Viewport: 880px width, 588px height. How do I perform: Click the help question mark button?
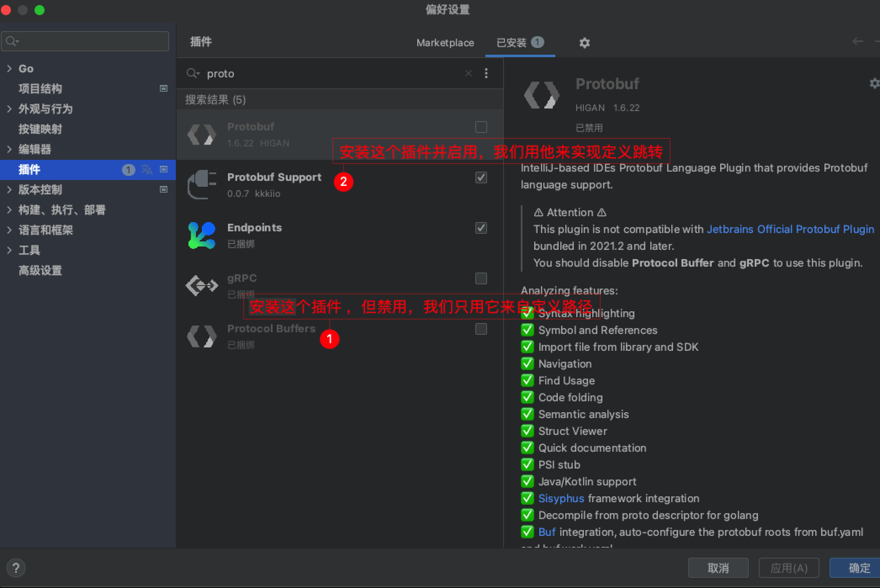(x=16, y=568)
